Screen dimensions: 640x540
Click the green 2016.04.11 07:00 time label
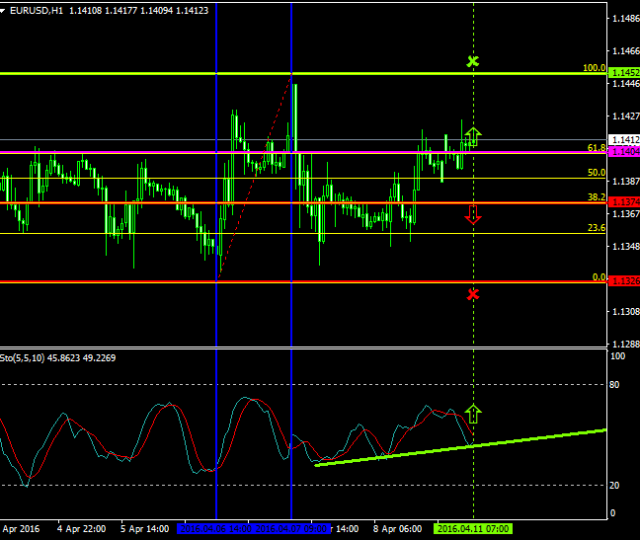coord(473,528)
